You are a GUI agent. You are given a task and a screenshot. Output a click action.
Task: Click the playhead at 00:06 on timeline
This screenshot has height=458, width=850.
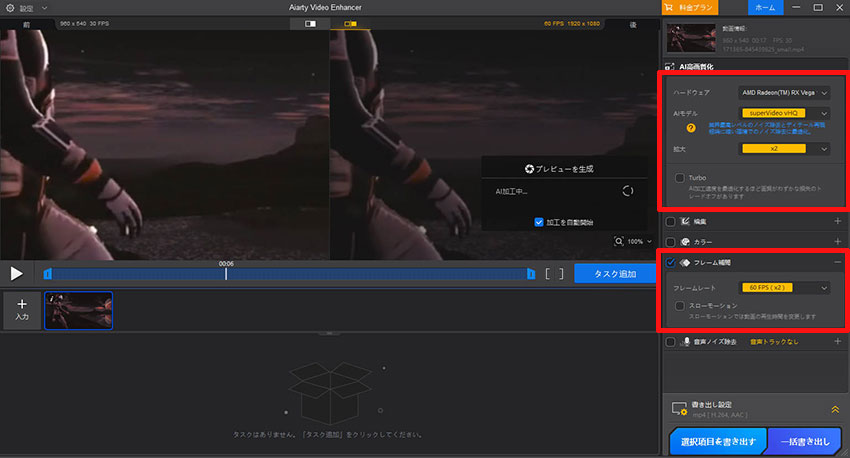point(226,274)
